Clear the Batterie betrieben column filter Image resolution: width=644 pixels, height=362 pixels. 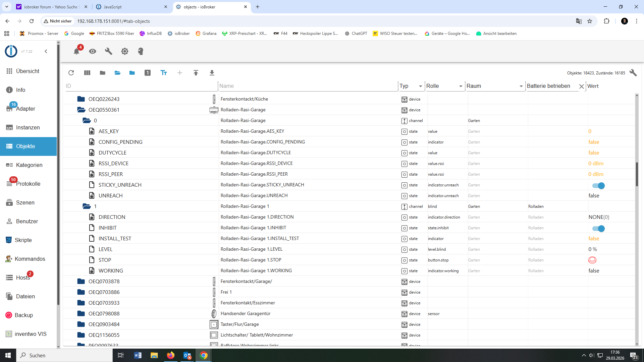coord(581,86)
